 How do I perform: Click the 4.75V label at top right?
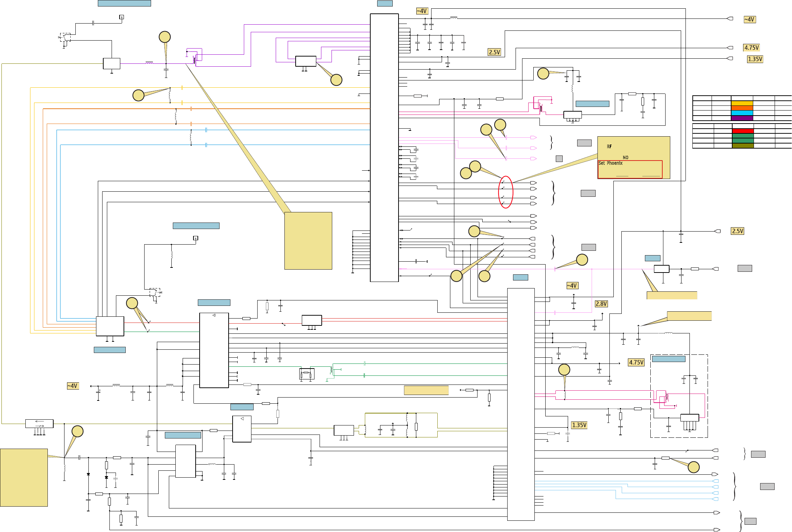(x=751, y=48)
